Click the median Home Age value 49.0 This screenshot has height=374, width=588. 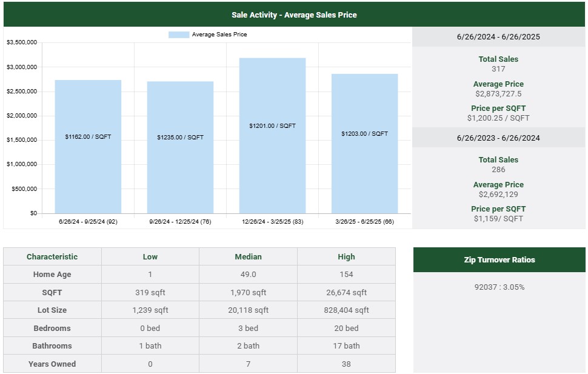click(x=248, y=275)
